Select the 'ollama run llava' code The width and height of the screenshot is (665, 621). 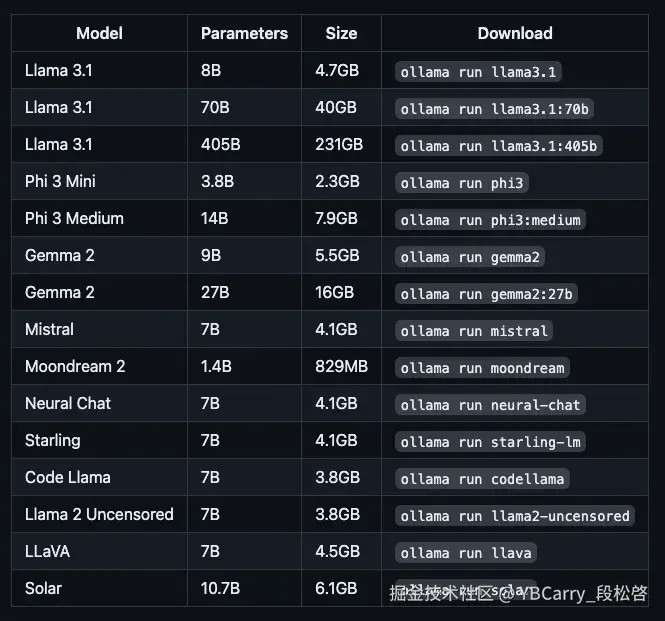click(466, 553)
